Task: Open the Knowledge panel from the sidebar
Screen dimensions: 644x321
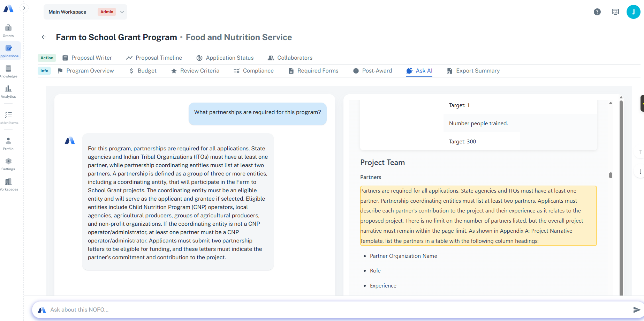Action: pyautogui.click(x=8, y=71)
